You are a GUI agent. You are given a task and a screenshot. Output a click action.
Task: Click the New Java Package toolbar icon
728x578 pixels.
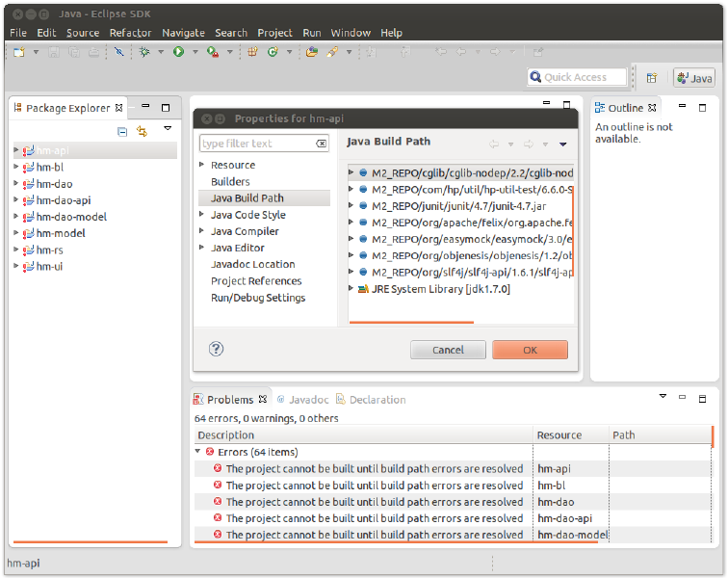[x=252, y=52]
